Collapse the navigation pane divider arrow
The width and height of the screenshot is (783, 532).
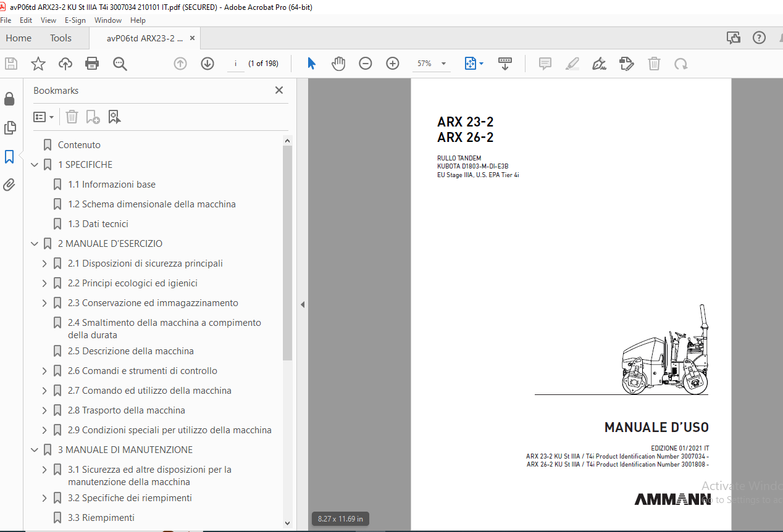pos(303,304)
